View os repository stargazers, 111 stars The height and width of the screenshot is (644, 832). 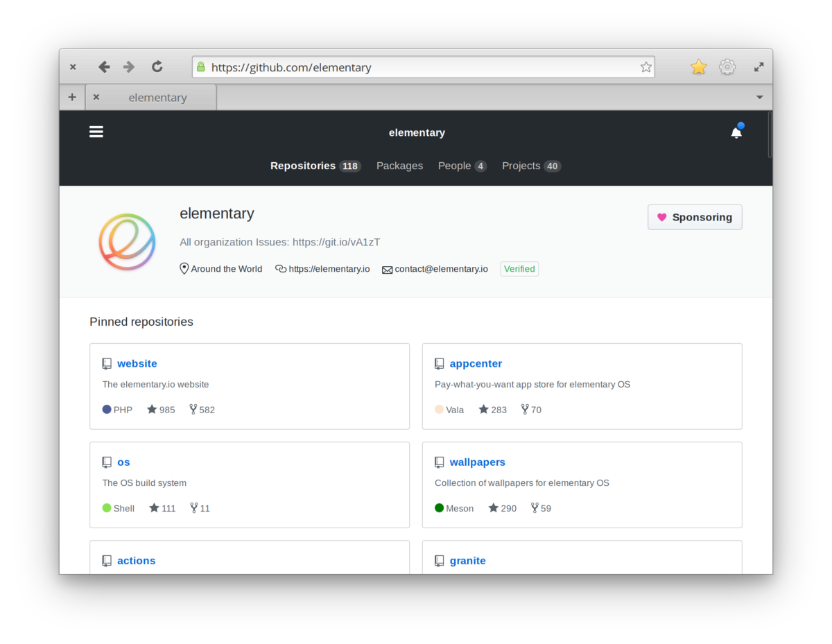pyautogui.click(x=162, y=508)
